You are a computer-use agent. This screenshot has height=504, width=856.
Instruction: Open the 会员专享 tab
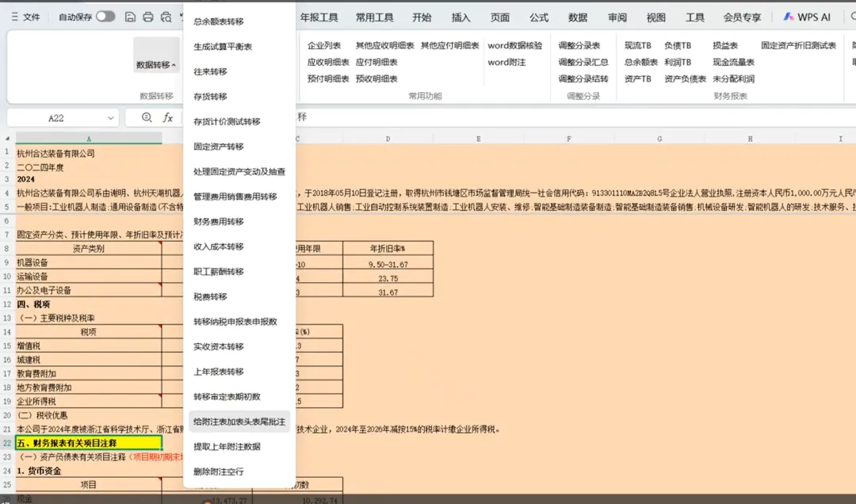pyautogui.click(x=742, y=17)
